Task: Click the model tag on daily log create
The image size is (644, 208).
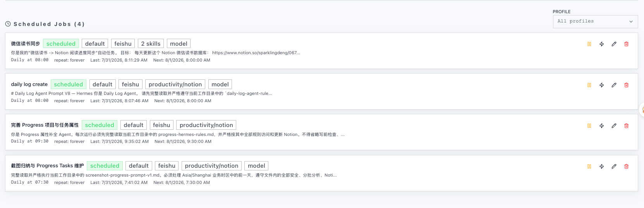Action: pyautogui.click(x=220, y=84)
